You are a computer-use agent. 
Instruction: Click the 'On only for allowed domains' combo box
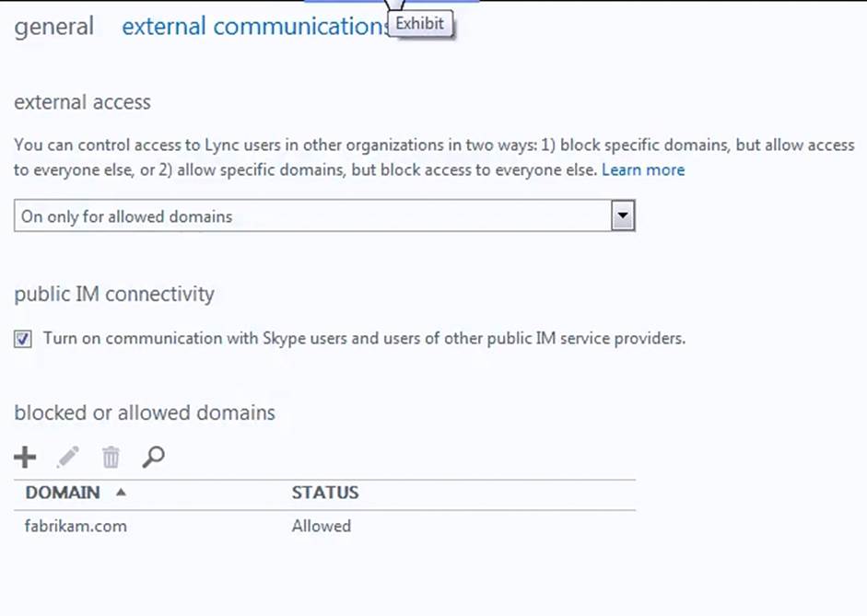313,216
